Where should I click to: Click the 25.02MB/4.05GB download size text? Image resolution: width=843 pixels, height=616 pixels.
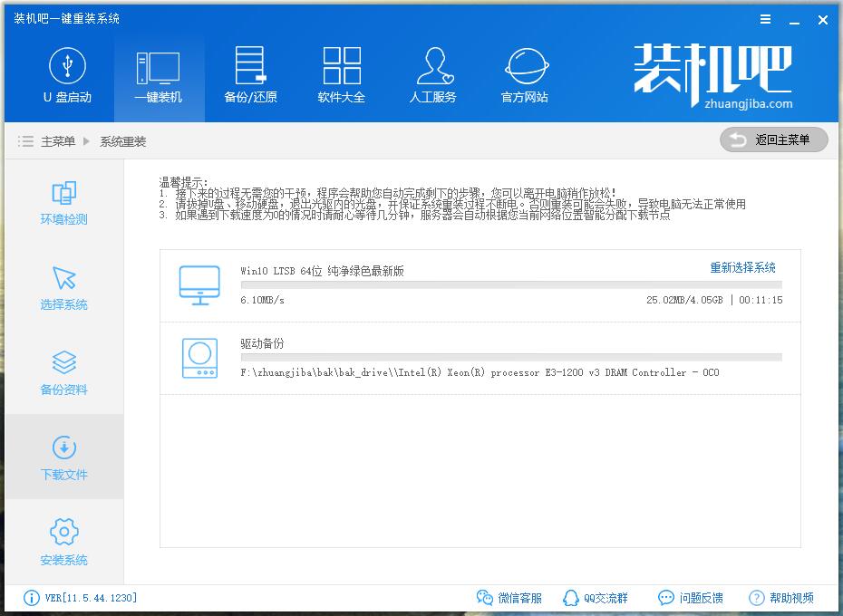[x=684, y=300]
